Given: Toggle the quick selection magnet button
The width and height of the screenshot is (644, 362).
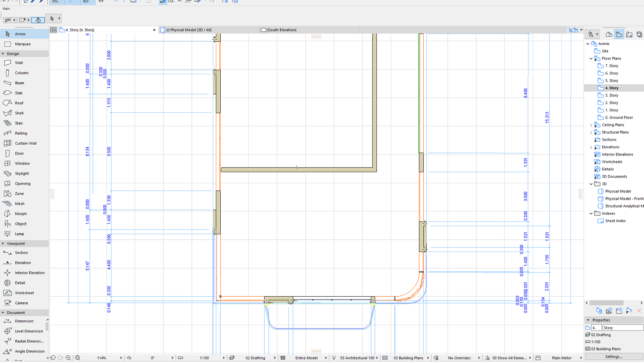Looking at the screenshot, I should pos(38,20).
